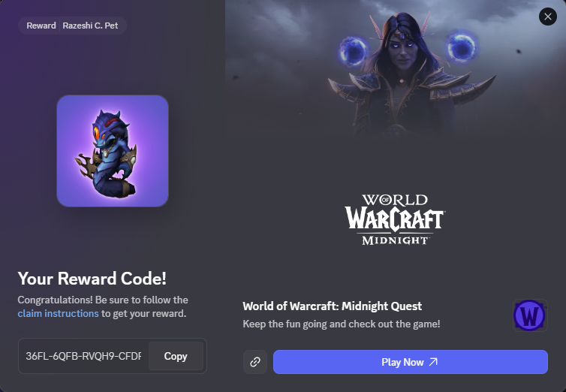Viewport: 566px width, 392px height.
Task: Click the Congratulations message text
Action: tap(103, 306)
